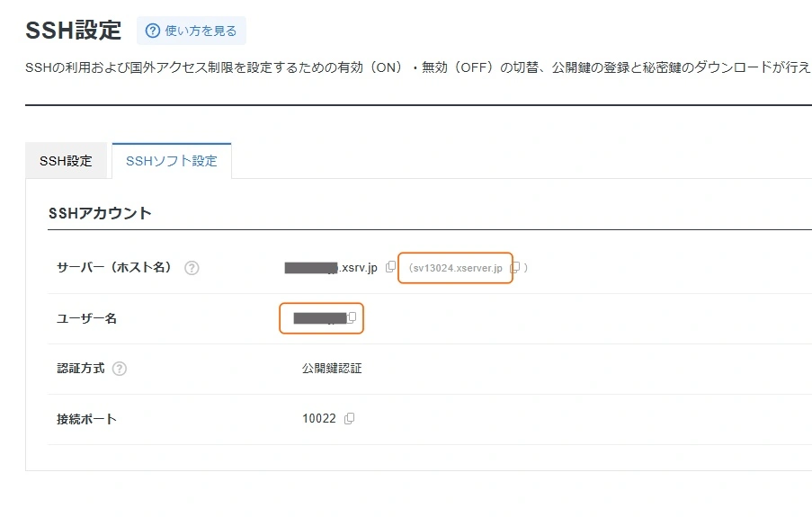Open the 使い方を見る help button
This screenshot has height=517, width=812.
pos(192,31)
